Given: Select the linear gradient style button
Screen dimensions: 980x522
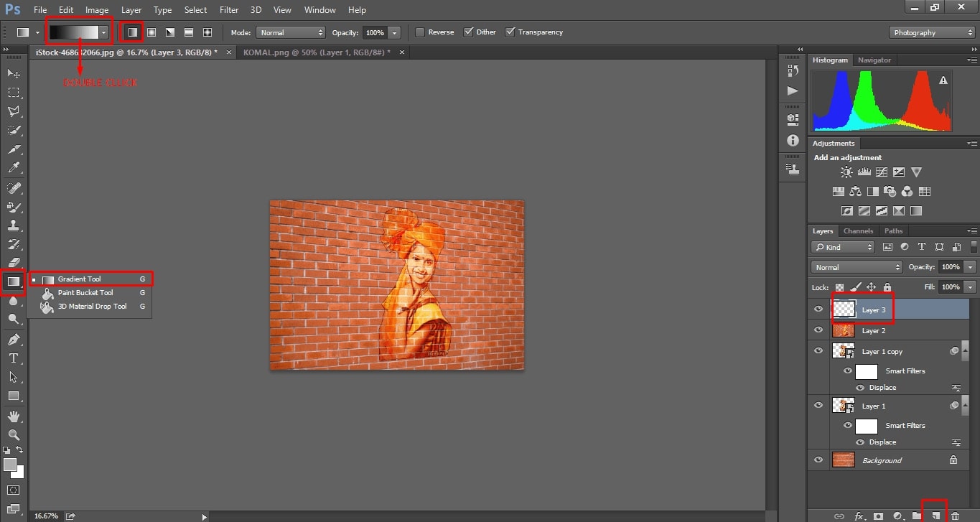Looking at the screenshot, I should click(132, 32).
